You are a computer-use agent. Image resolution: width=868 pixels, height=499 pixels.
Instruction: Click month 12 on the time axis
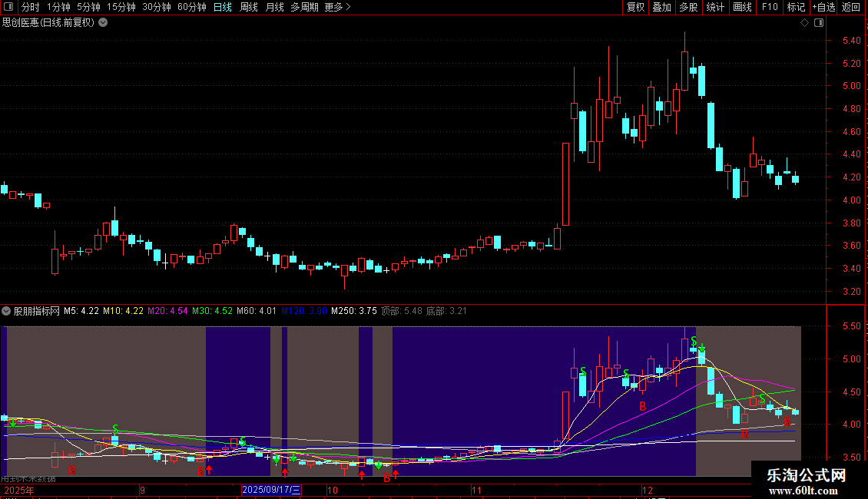pyautogui.click(x=647, y=490)
